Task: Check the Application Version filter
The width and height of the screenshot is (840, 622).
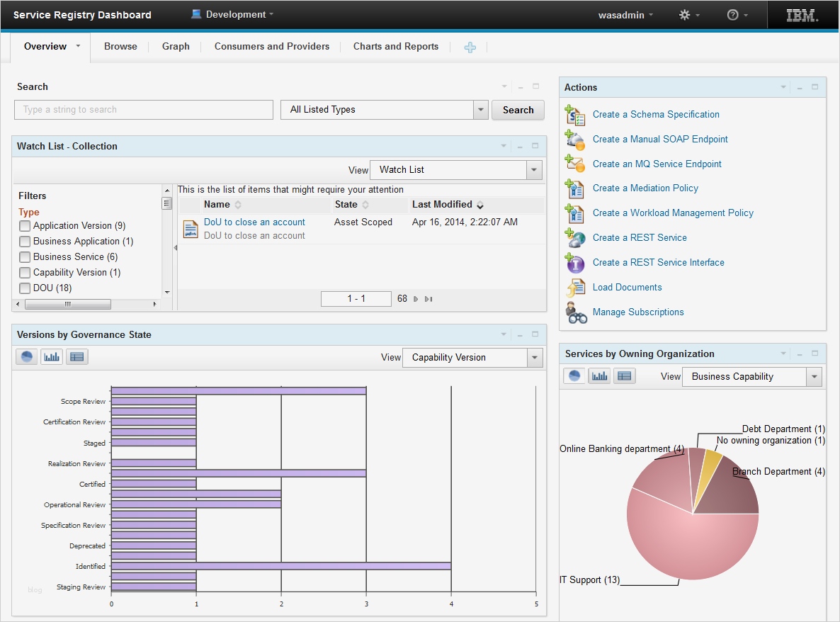Action: coord(25,226)
